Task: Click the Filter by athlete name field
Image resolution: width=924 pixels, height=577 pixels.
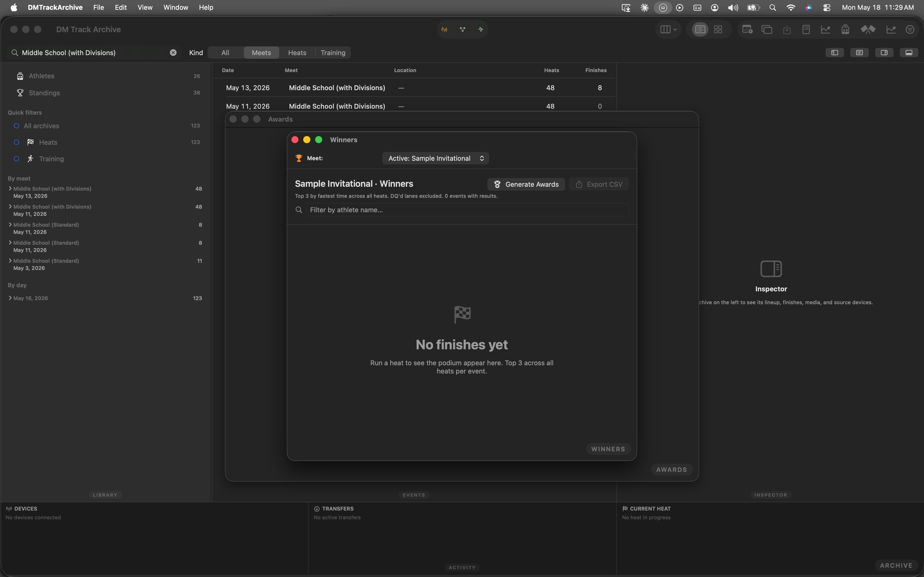Action: pyautogui.click(x=467, y=210)
